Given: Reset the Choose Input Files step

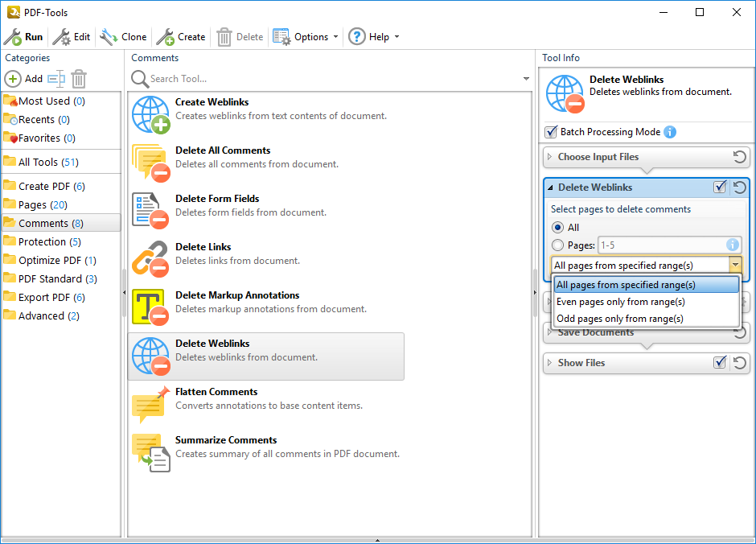Looking at the screenshot, I should [x=739, y=157].
